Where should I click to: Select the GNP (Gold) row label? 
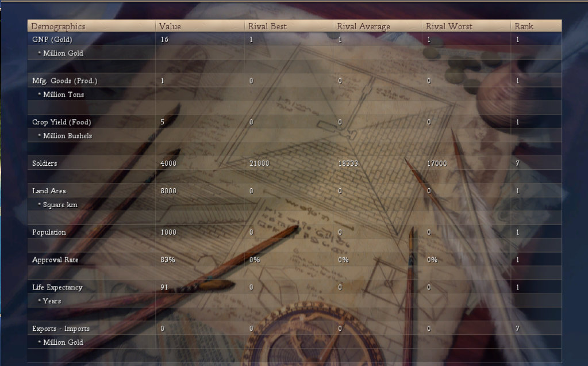[x=52, y=39]
